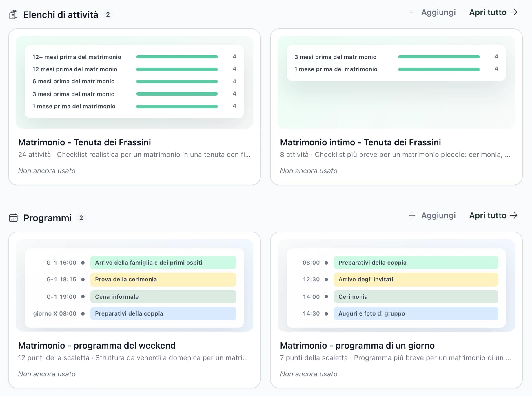
Task: Click '3 mesi prima del matrimonio' in Matrimonio intimo card
Action: click(x=336, y=57)
